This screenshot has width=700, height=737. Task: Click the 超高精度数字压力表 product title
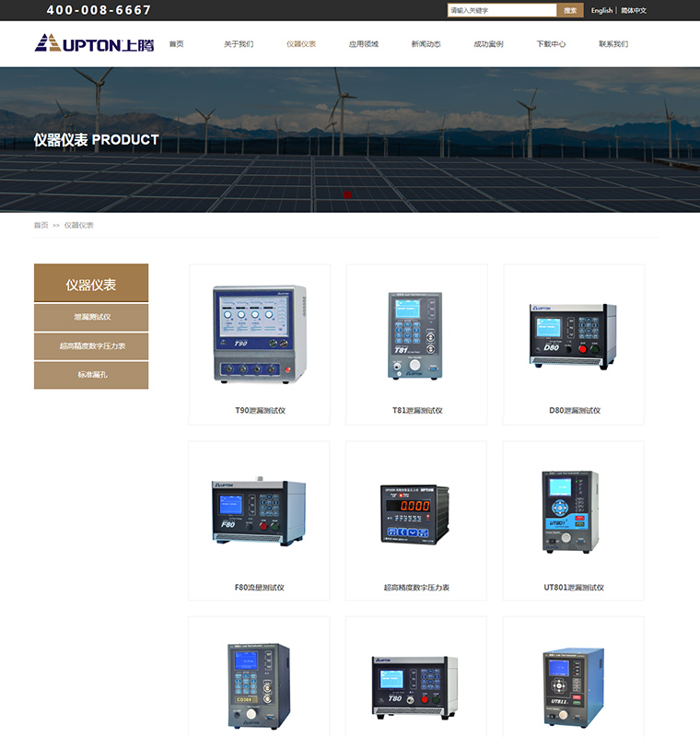[416, 588]
